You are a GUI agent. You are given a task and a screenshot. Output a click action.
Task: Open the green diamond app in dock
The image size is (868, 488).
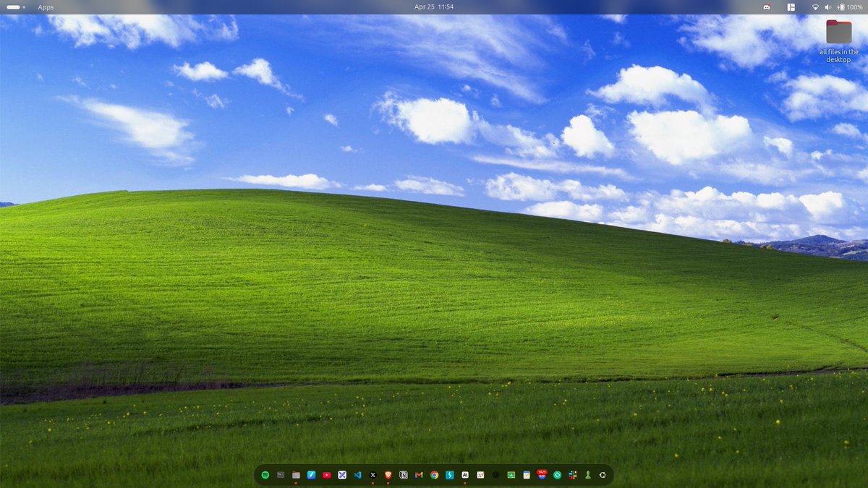click(558, 475)
